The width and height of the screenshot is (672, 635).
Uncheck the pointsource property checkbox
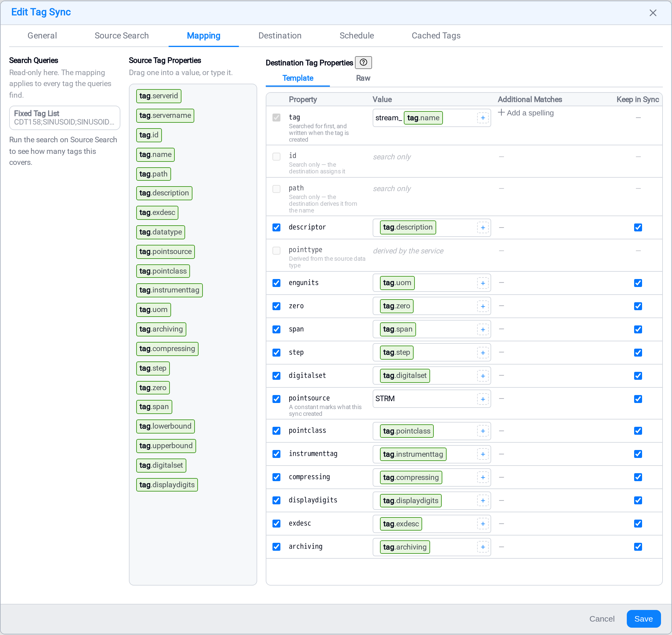(276, 399)
